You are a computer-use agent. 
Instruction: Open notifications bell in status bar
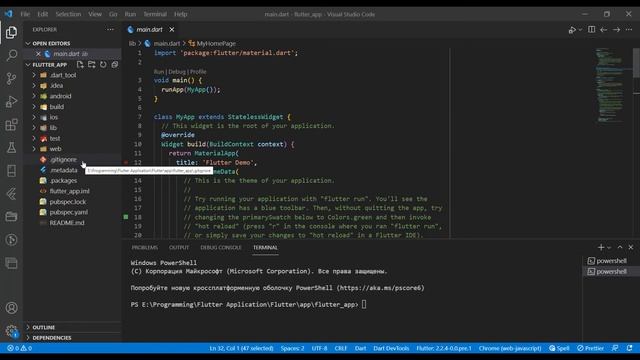[x=629, y=348]
